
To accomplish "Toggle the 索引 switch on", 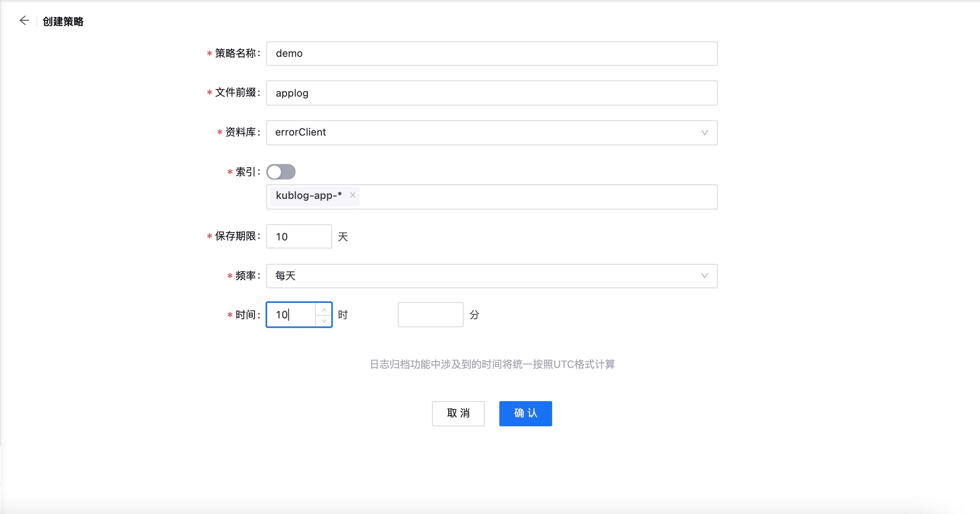I will pos(281,172).
